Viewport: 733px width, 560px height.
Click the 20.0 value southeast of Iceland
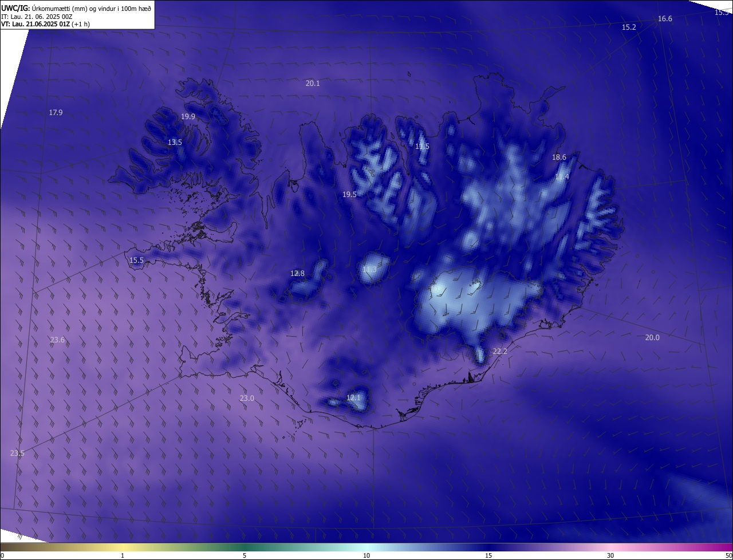[x=652, y=338]
